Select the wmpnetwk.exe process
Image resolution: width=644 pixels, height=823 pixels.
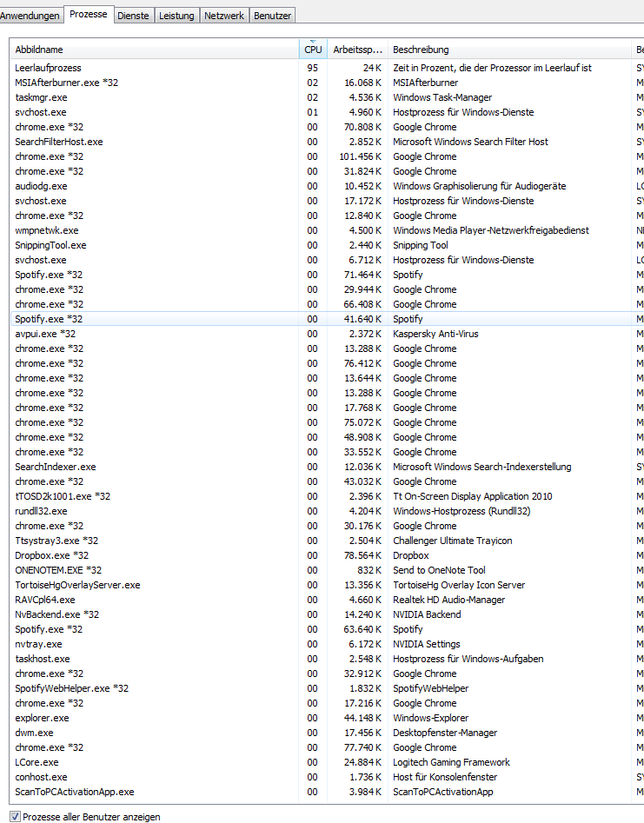(x=327, y=230)
